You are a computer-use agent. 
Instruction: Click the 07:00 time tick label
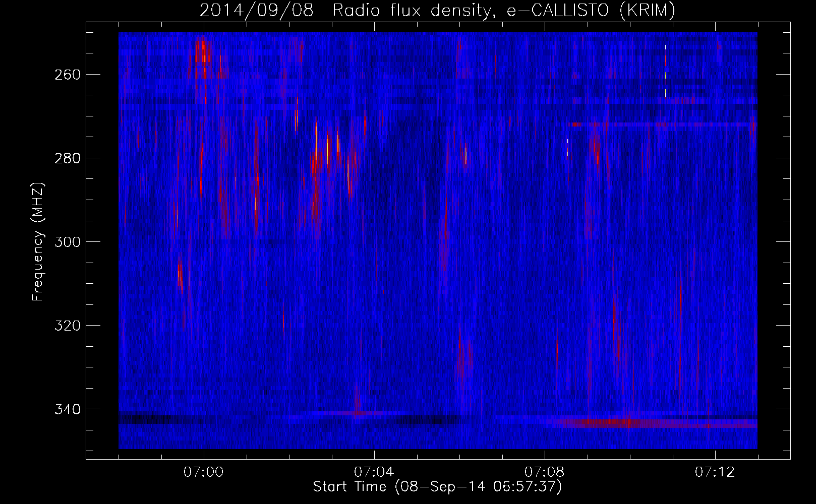204,472
